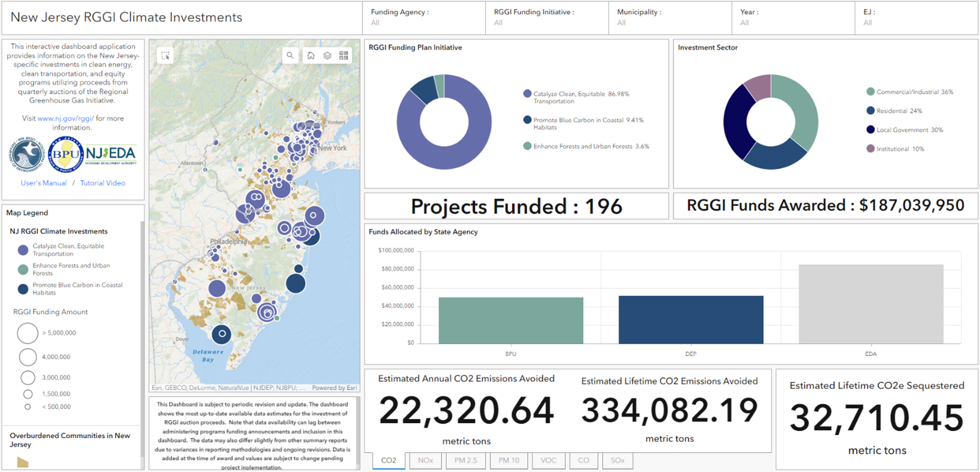Viewport: 980px width, 472px height.
Task: Open the Municipality filter dropdown
Action: point(670,17)
